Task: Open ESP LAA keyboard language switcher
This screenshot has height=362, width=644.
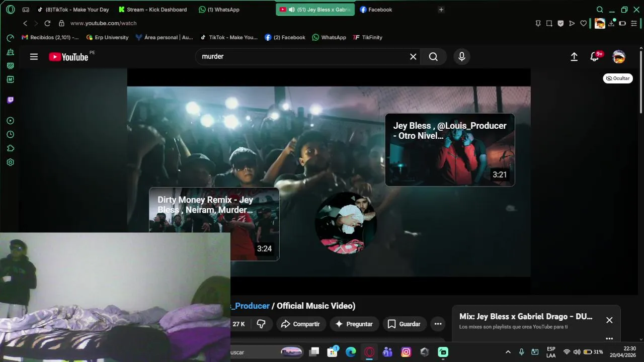Action: tap(551, 352)
